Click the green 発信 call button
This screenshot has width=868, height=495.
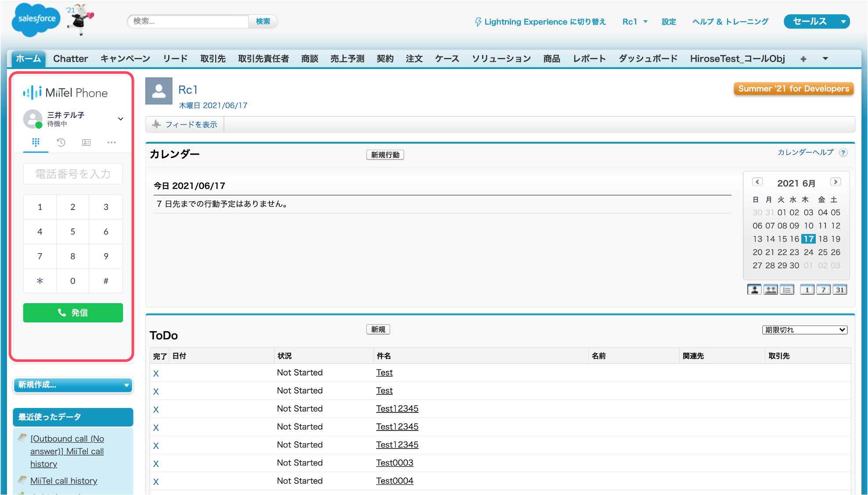[73, 313]
